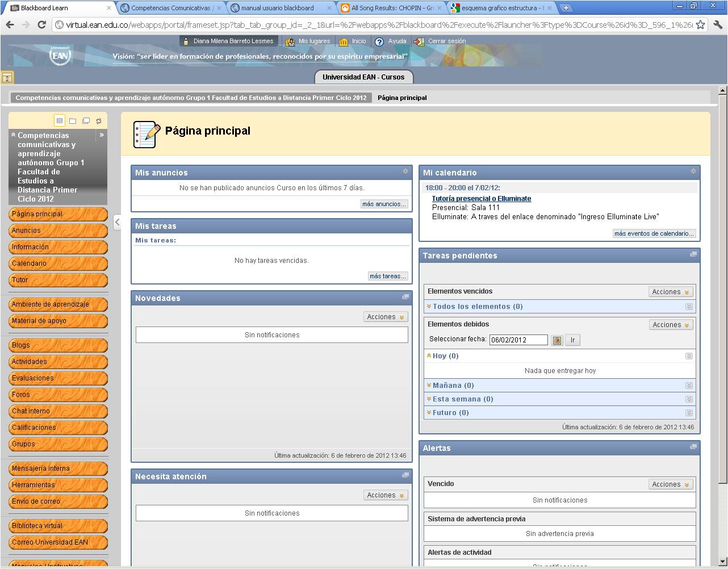Open Acciones dropdown for Elementos vencidos
The width and height of the screenshot is (728, 569).
click(671, 292)
